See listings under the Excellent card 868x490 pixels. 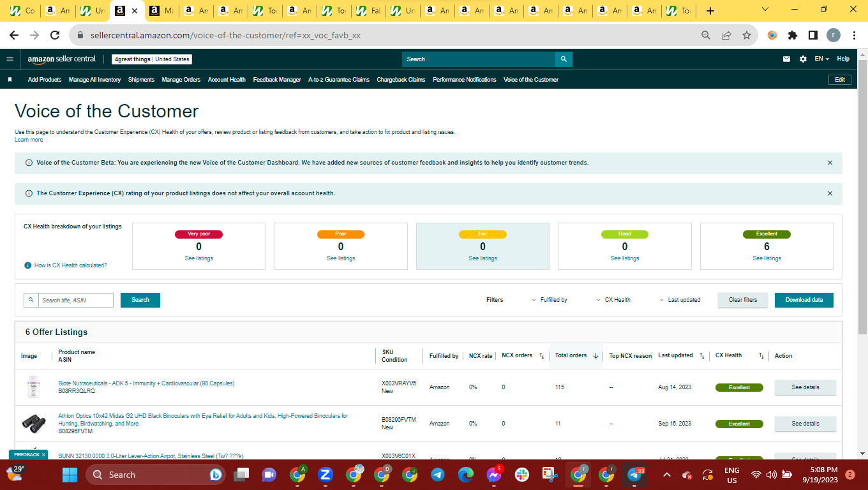767,258
